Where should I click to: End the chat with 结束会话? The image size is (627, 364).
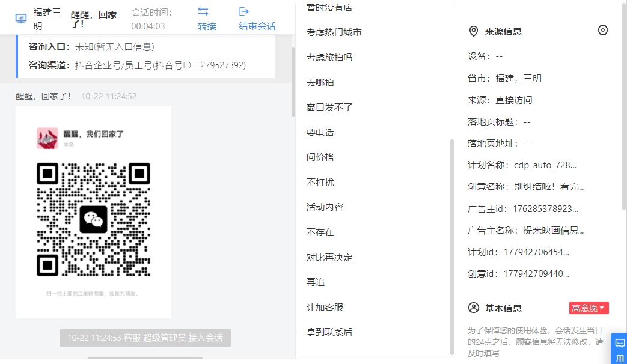257,26
